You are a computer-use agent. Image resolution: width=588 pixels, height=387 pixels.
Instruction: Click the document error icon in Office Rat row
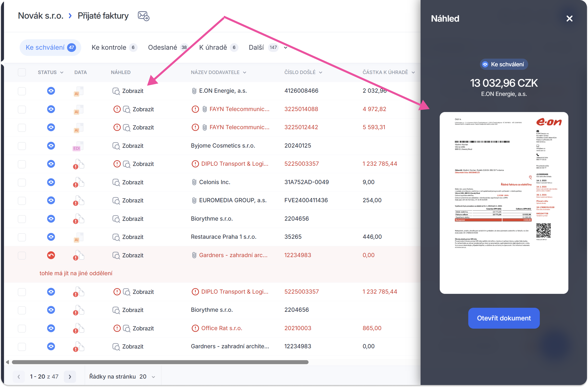[x=78, y=329]
